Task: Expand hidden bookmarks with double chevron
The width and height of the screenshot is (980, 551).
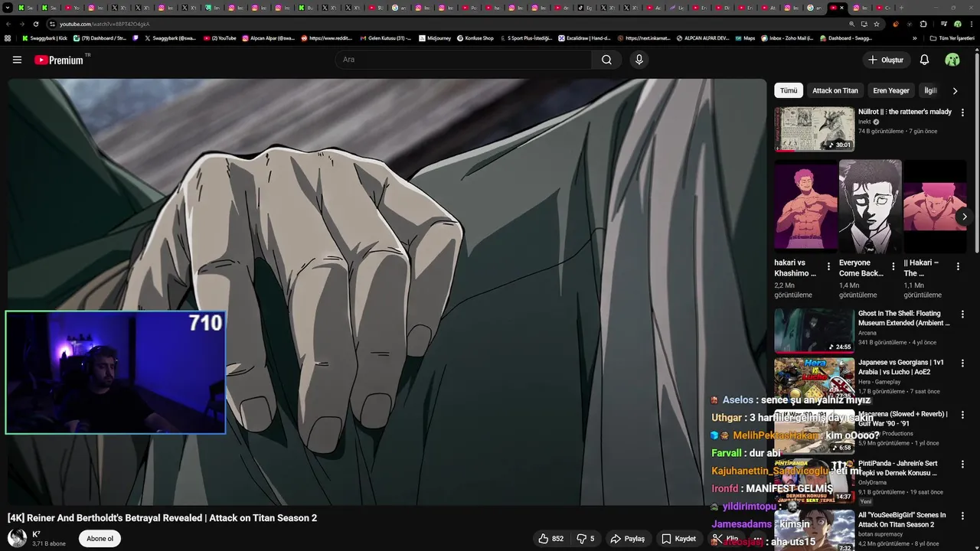Action: coord(914,37)
